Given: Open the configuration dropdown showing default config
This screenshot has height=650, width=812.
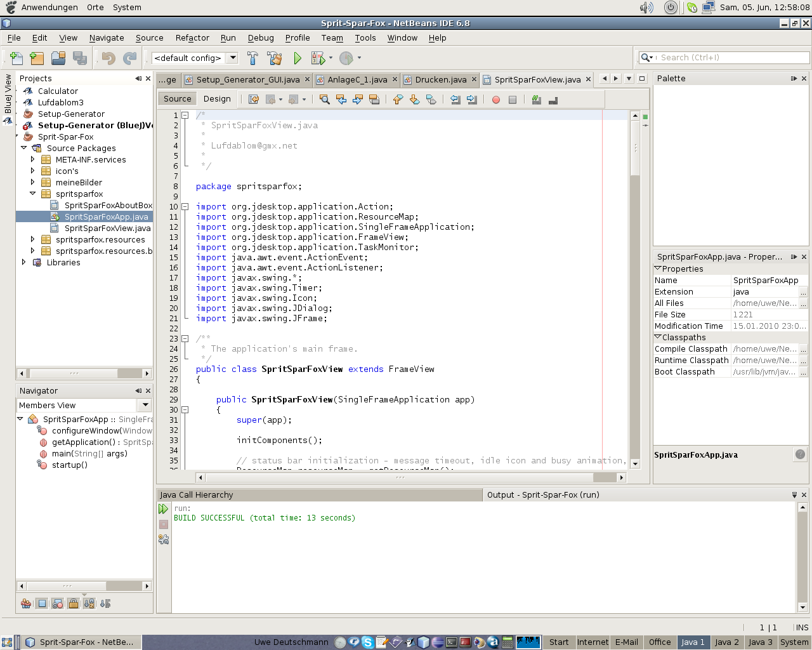Looking at the screenshot, I should (233, 58).
